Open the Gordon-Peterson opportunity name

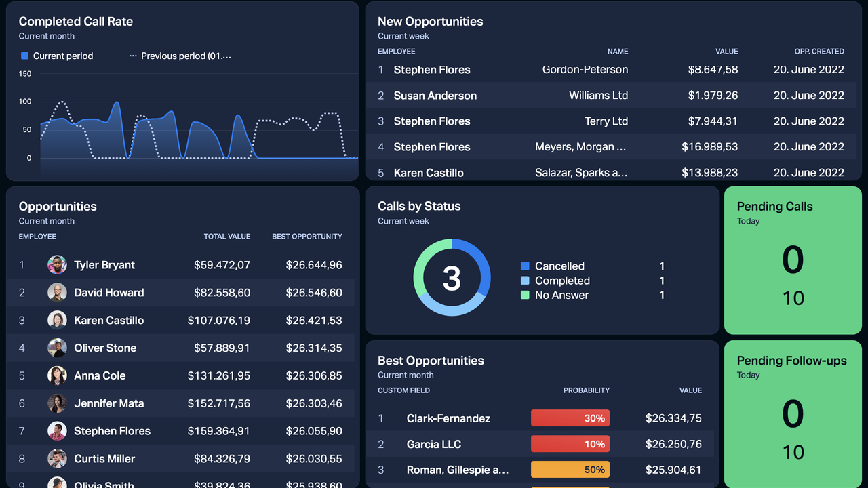click(x=585, y=70)
